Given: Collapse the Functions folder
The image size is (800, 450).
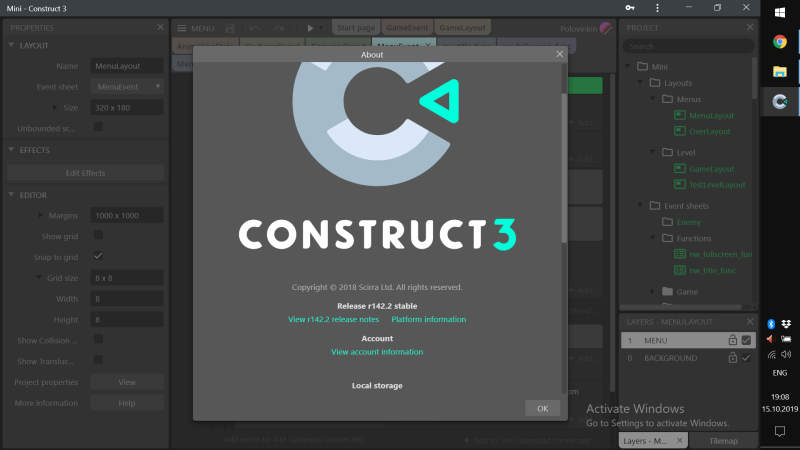Looking at the screenshot, I should click(653, 238).
